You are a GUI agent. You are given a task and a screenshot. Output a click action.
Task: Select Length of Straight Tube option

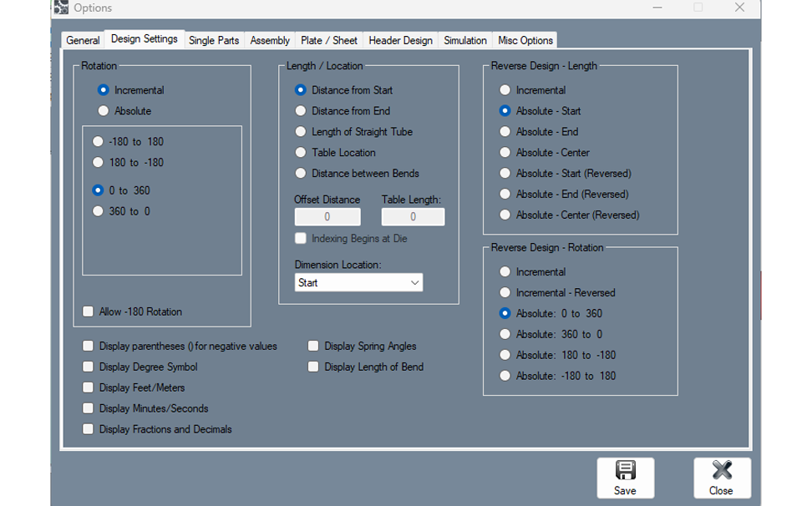click(x=353, y=131)
